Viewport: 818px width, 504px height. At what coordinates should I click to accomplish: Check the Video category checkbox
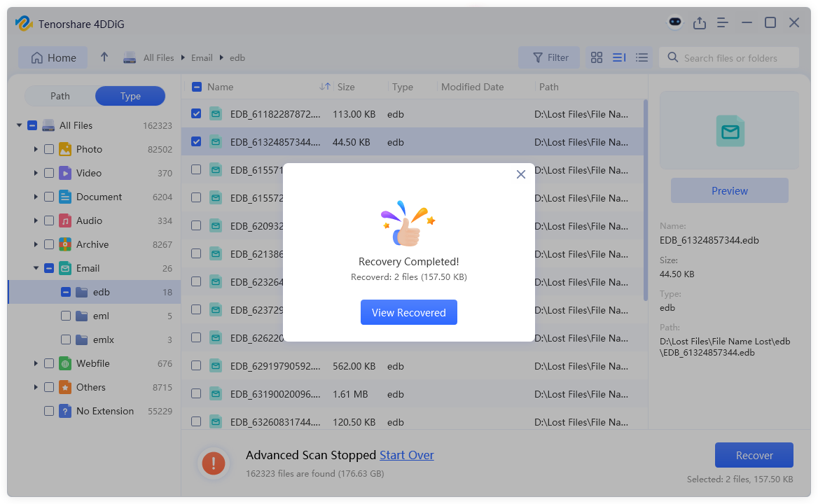tap(49, 173)
